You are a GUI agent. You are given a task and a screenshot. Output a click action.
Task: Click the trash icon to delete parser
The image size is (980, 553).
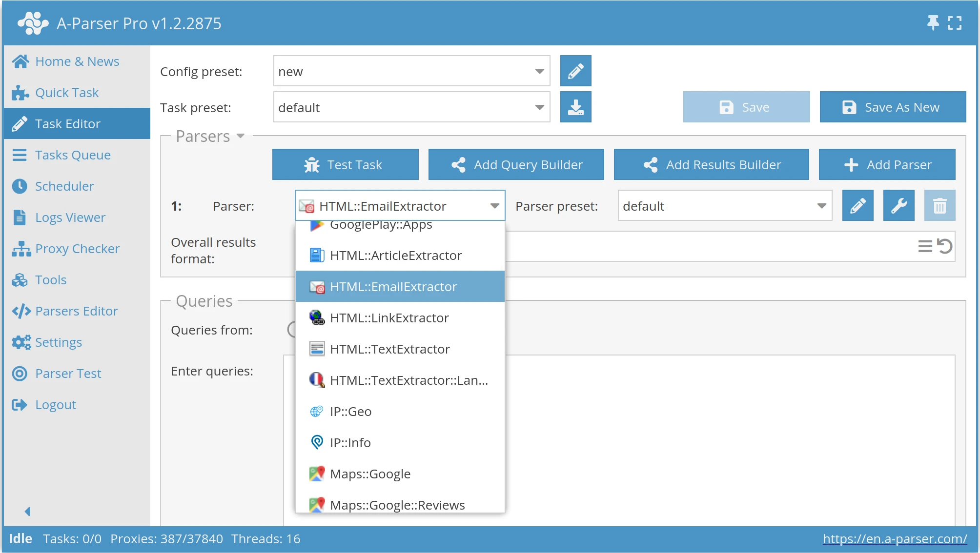click(939, 206)
